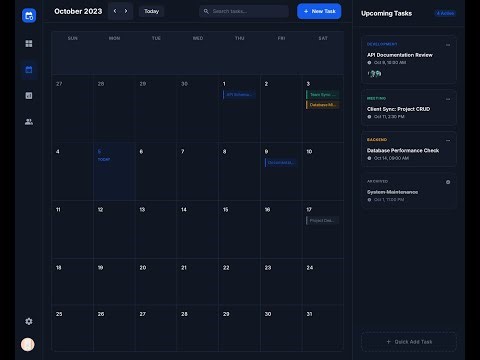This screenshot has width=480, height=360.
Task: Click the active tasks count badge
Action: (x=446, y=13)
